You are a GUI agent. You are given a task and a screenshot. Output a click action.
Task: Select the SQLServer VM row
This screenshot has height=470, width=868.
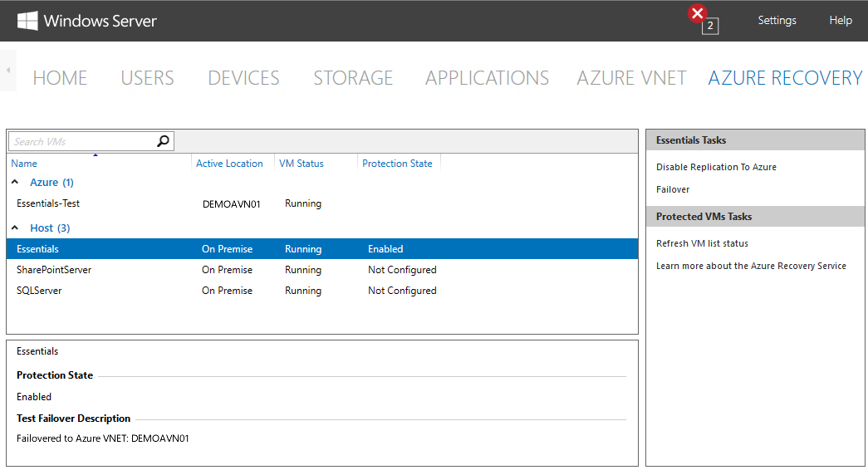point(322,291)
